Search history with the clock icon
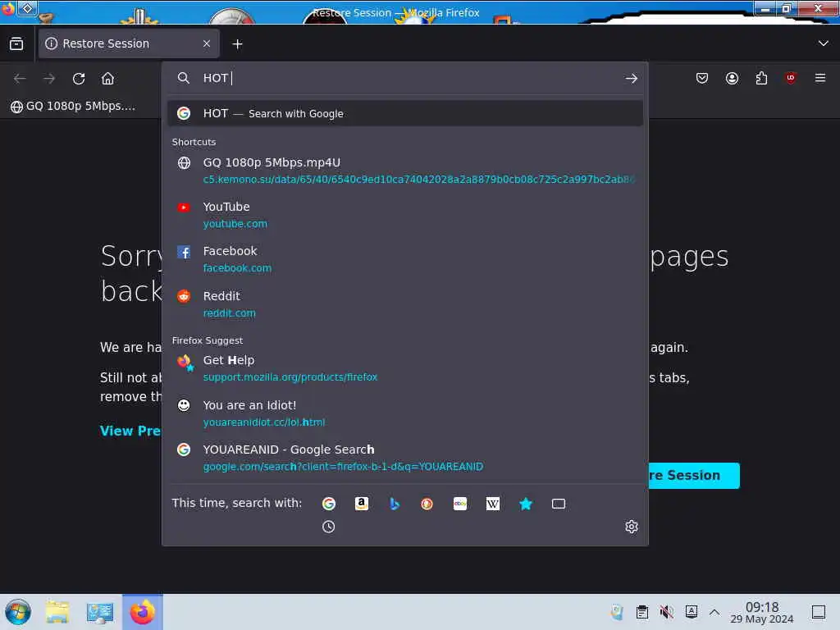Screen dimensions: 840x630 [329, 527]
